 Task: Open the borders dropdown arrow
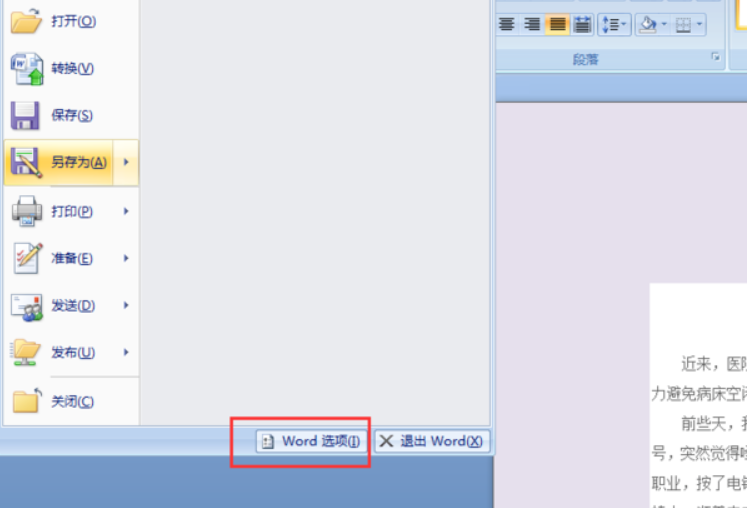(699, 24)
